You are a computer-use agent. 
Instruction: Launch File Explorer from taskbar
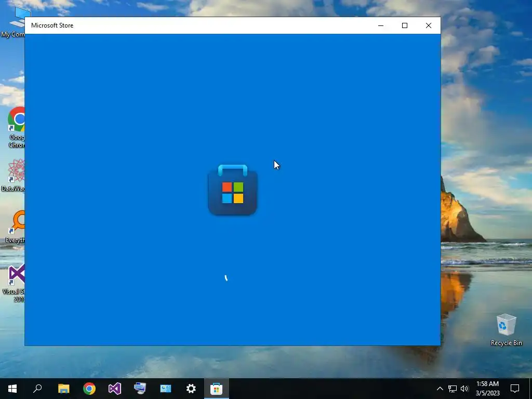[63, 389]
